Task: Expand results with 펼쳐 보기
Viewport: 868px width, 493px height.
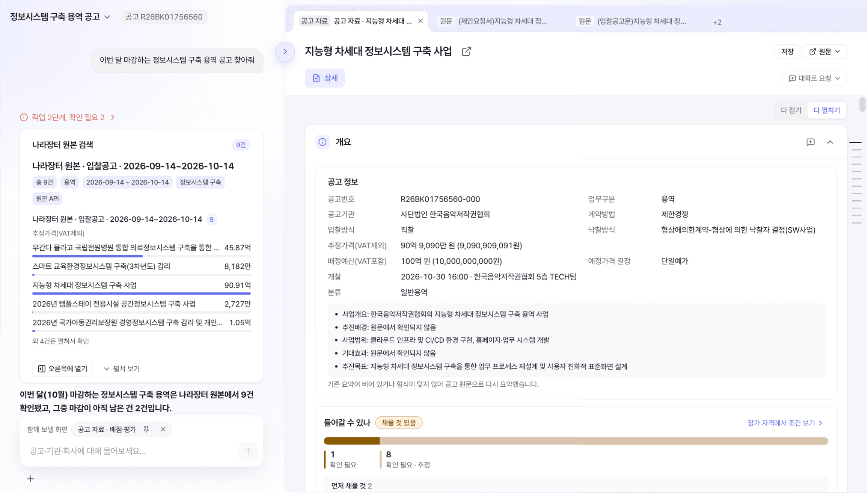Action: [x=122, y=369]
